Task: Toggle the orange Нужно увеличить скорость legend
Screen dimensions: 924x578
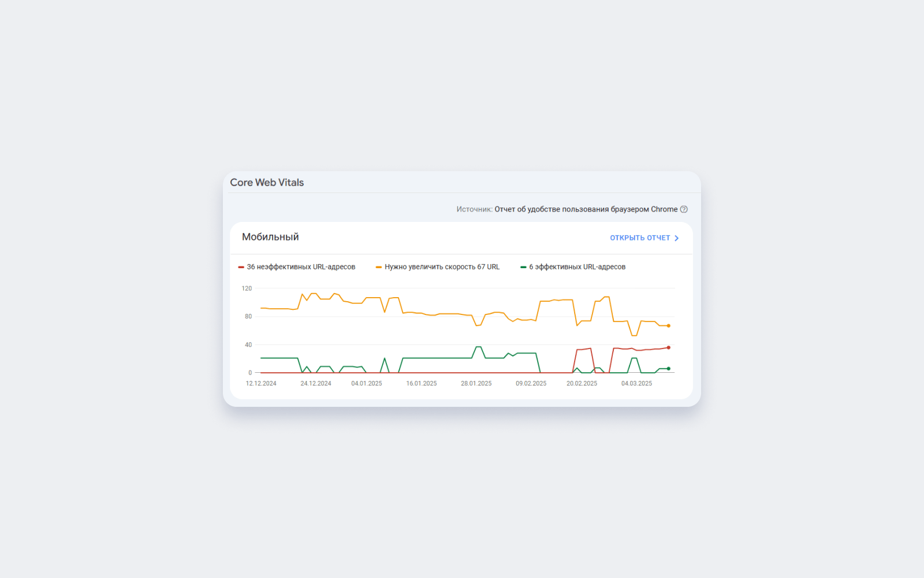Action: pos(438,267)
